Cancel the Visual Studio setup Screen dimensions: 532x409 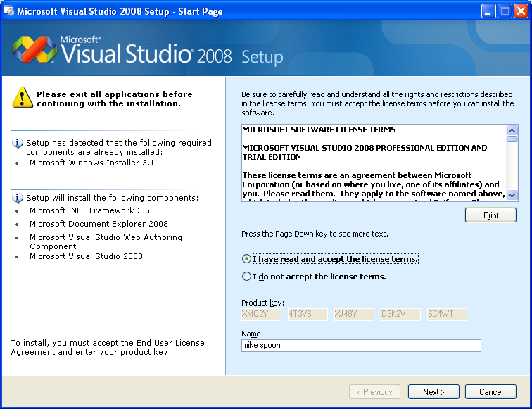point(490,392)
